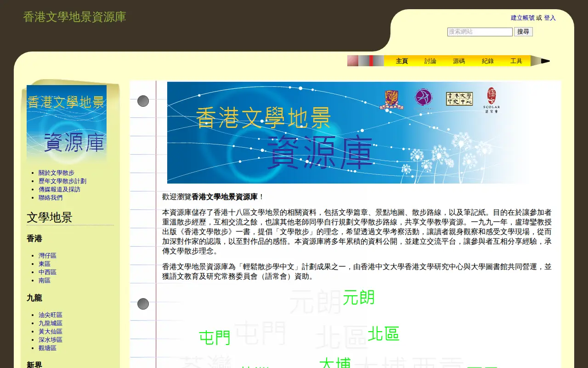The image size is (588, 368).
Task: Focus the 搜索網站 search field
Action: pos(480,32)
